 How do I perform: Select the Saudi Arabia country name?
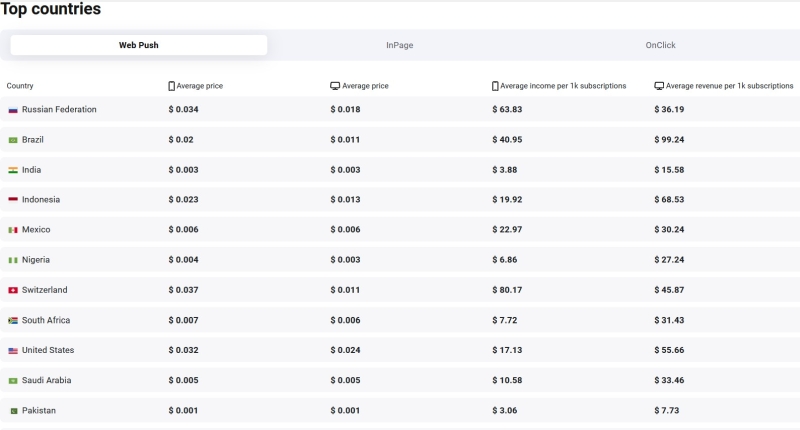click(x=46, y=380)
